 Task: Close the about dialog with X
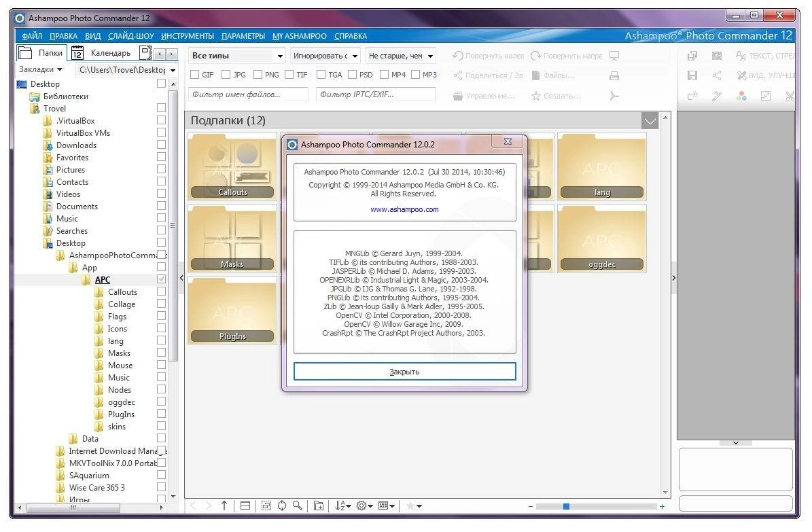tap(508, 141)
